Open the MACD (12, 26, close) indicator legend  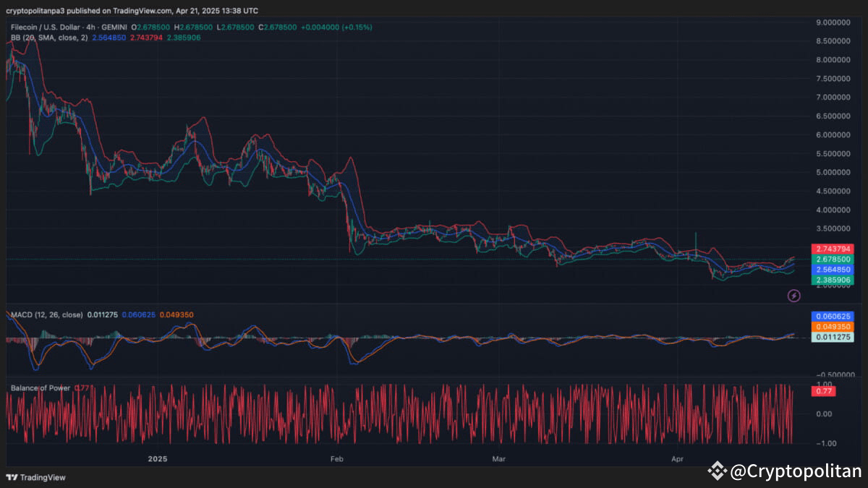tap(47, 315)
